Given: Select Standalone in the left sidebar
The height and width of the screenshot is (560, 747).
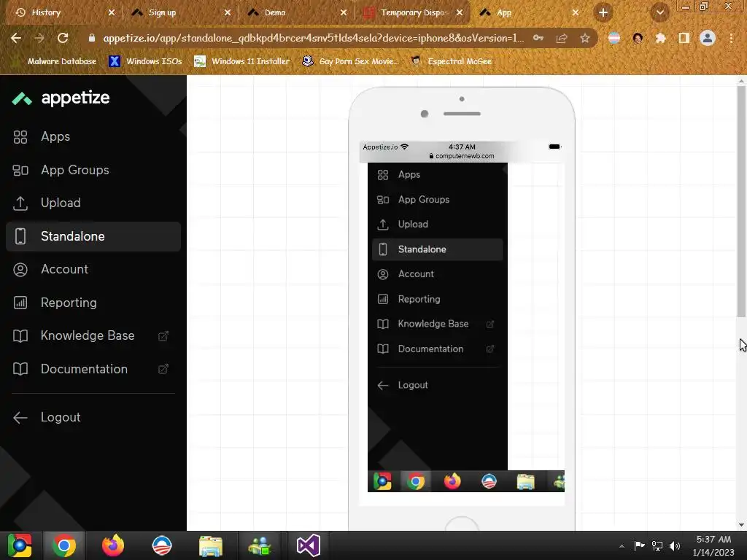Looking at the screenshot, I should pyautogui.click(x=93, y=236).
